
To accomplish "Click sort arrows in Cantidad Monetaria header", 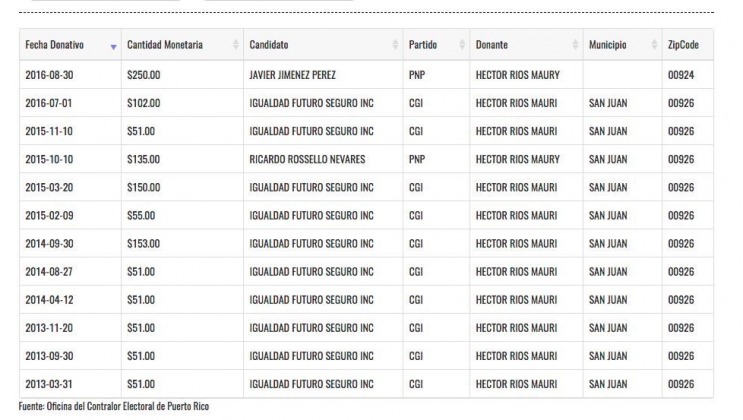I will coord(236,45).
